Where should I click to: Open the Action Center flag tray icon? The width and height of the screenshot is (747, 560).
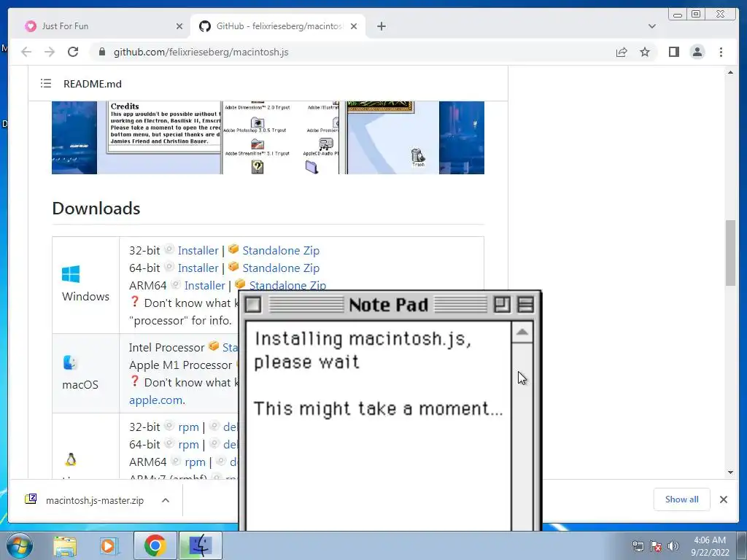pyautogui.click(x=656, y=546)
